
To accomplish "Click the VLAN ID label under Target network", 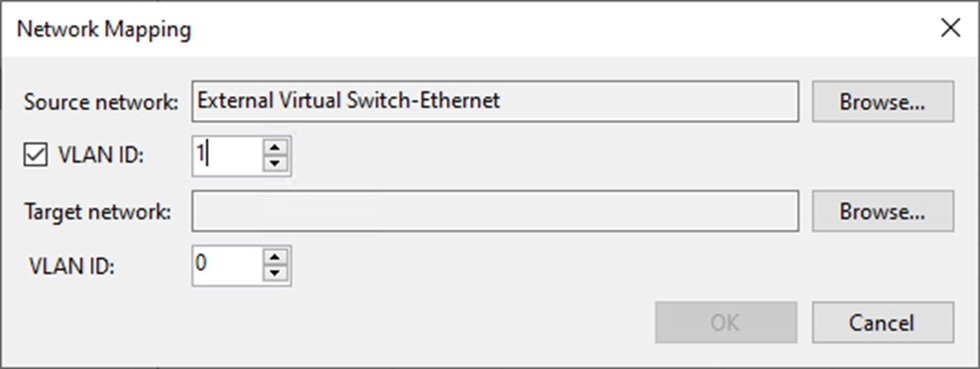I will tap(71, 267).
